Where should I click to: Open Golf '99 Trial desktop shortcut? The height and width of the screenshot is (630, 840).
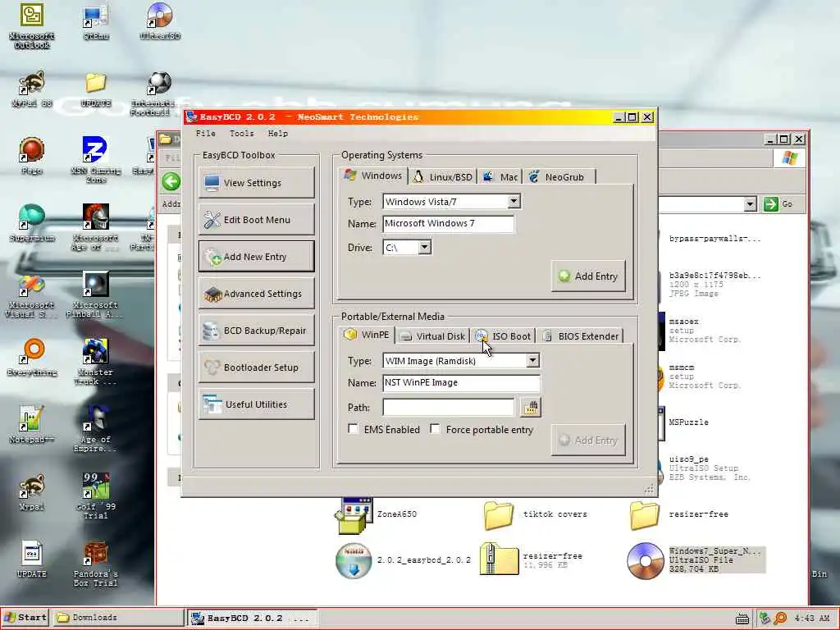coord(96,496)
